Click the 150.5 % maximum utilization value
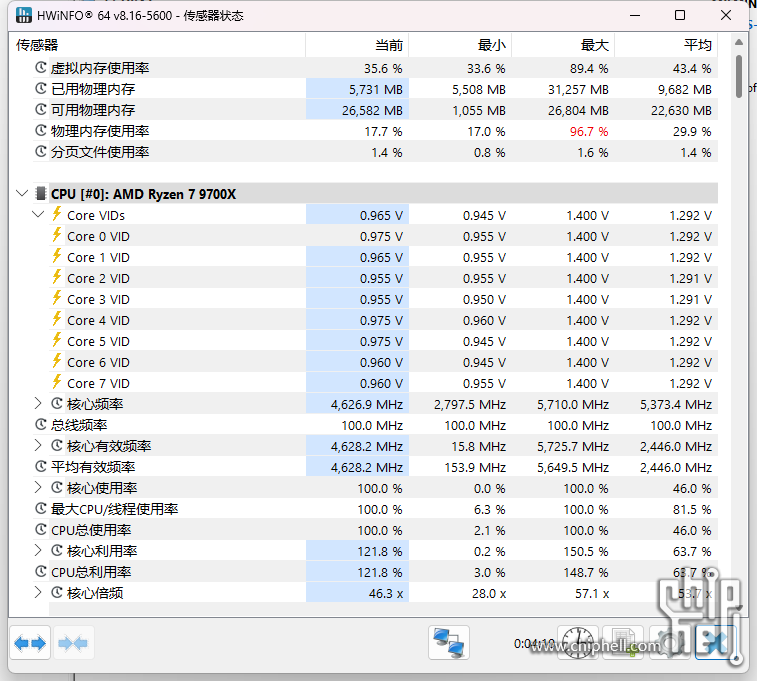 [586, 552]
